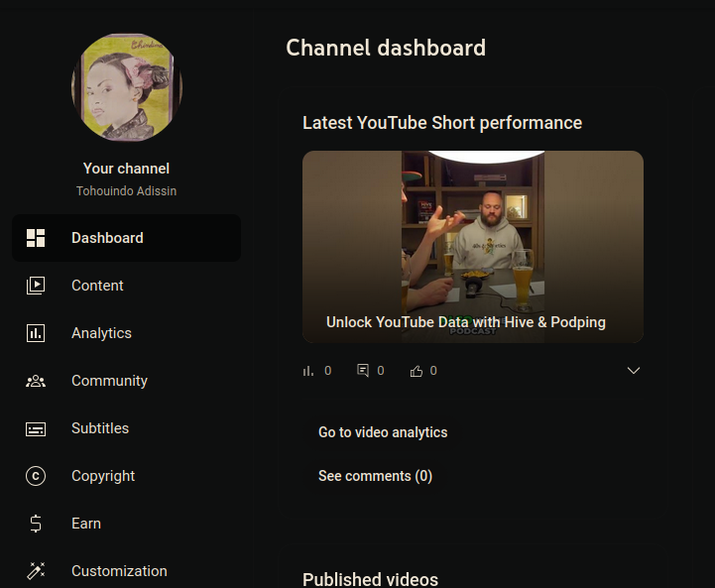The width and height of the screenshot is (715, 588).
Task: Click the Dashboard grid icon
Action: click(x=36, y=238)
